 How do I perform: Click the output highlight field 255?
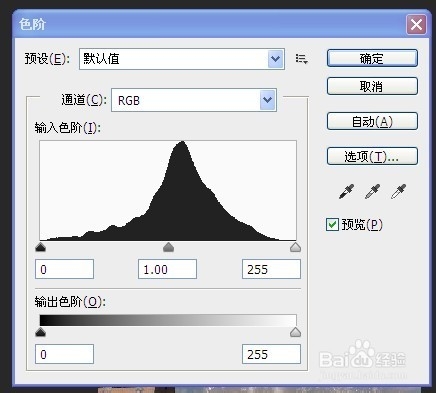271,354
